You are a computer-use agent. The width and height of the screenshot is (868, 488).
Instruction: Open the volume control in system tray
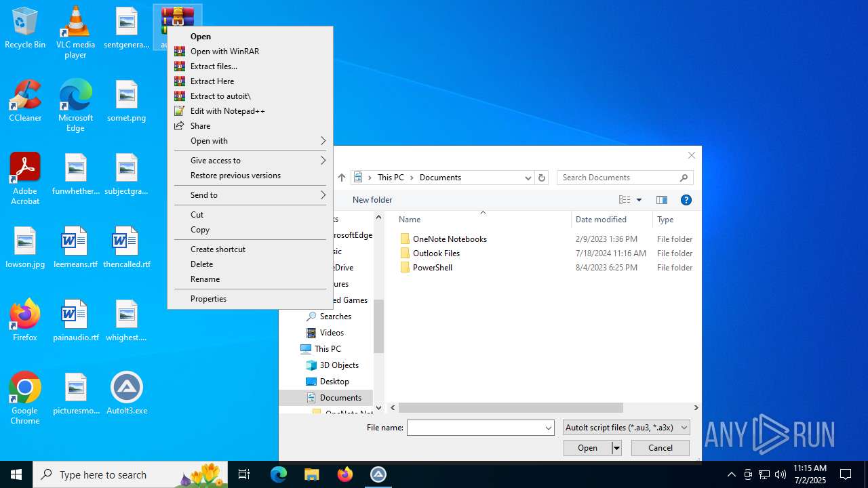point(781,474)
